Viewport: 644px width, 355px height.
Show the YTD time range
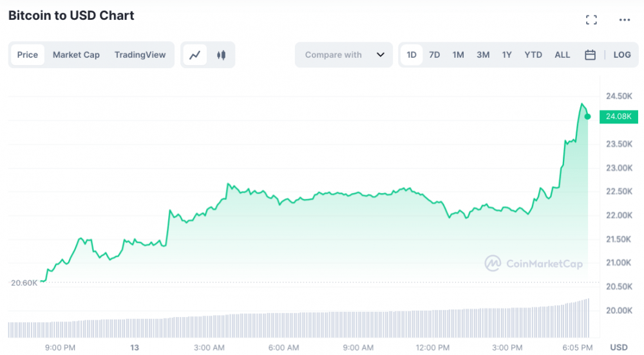tap(533, 55)
